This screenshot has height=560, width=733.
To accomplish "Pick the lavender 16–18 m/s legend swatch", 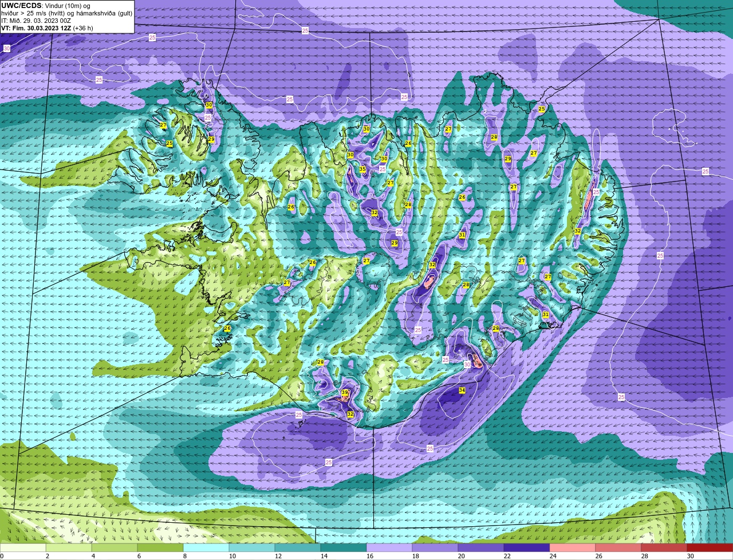I will pos(389,547).
